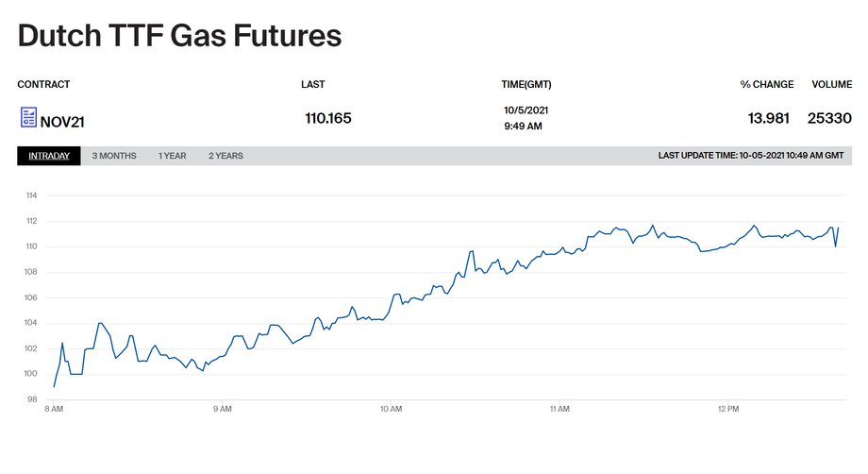Image resolution: width=868 pixels, height=474 pixels.
Task: Click the VOLUME column header
Action: click(x=832, y=84)
